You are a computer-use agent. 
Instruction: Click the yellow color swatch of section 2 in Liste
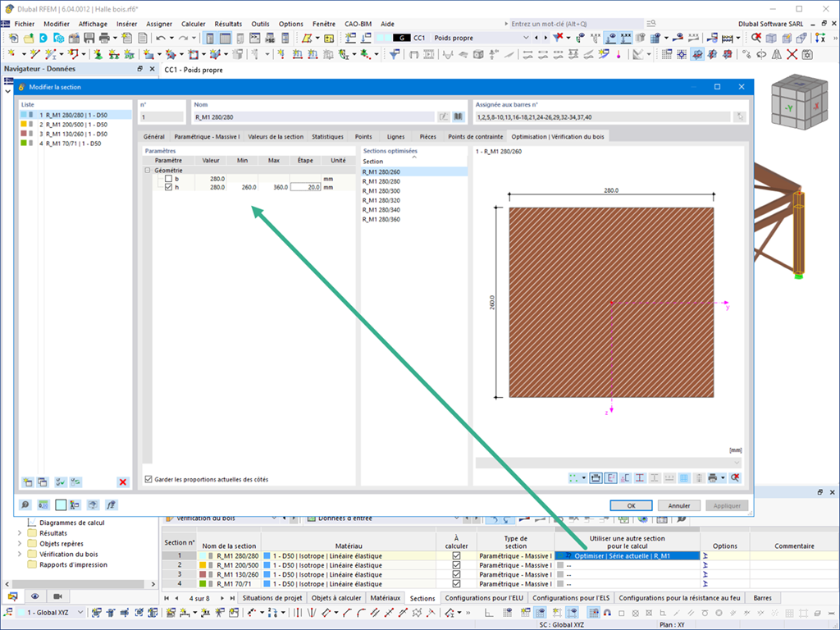pos(24,125)
